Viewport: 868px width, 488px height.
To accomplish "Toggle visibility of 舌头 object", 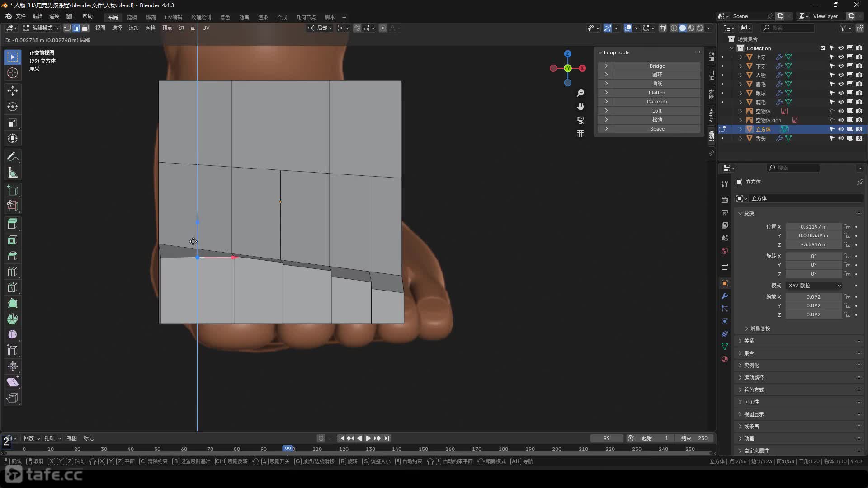I will pyautogui.click(x=841, y=138).
